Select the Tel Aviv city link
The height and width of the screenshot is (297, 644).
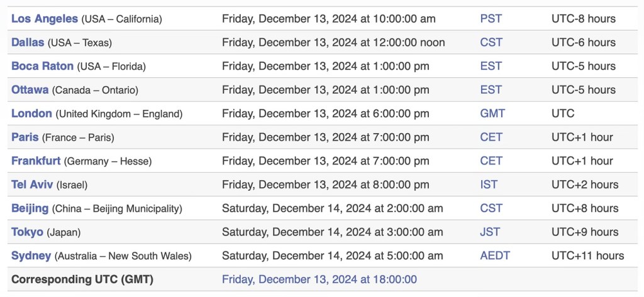click(x=32, y=185)
